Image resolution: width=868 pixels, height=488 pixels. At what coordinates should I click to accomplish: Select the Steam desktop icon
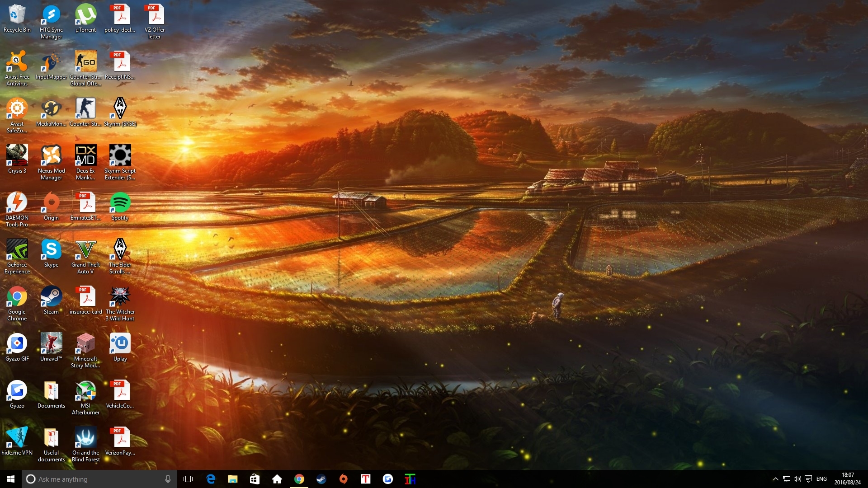click(51, 297)
